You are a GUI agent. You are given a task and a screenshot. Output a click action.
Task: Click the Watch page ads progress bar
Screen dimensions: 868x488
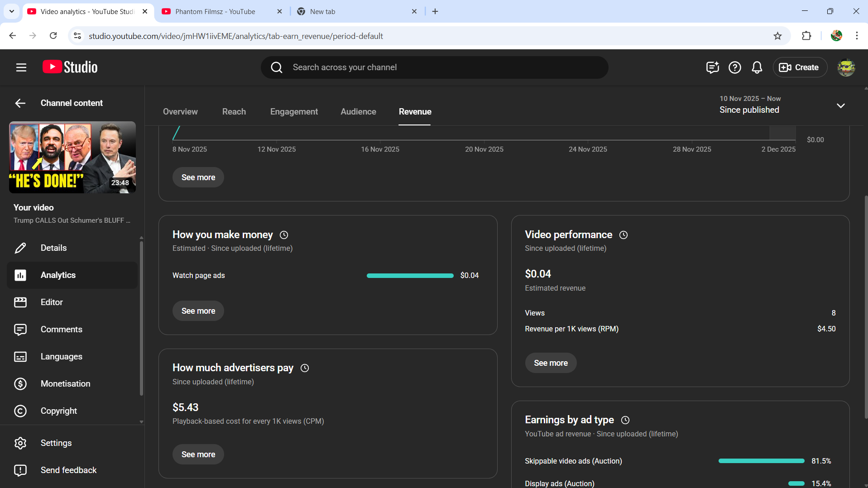410,276
